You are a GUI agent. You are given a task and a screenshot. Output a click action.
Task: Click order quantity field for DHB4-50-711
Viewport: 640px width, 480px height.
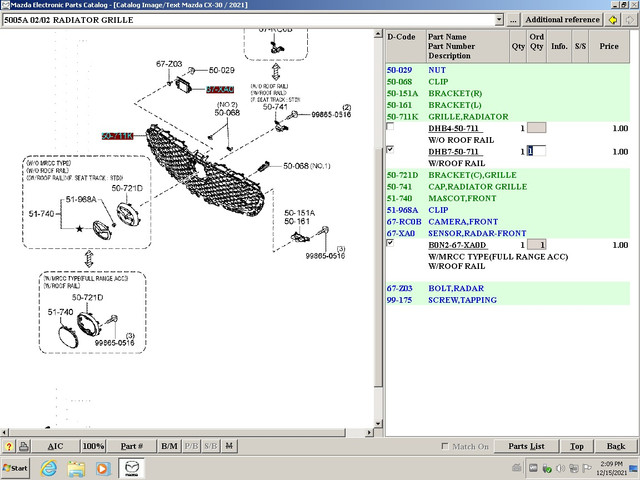(536, 128)
